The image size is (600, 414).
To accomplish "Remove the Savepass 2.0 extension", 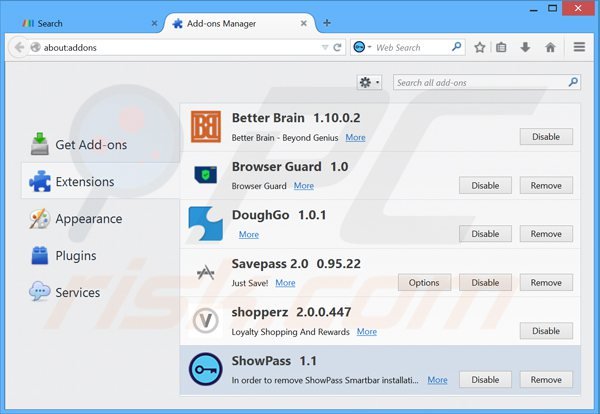I will click(546, 282).
